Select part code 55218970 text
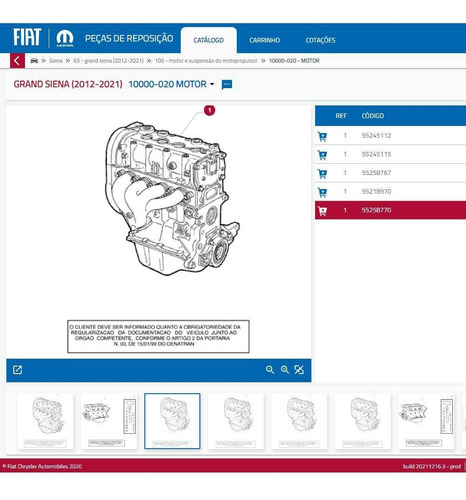The image size is (466, 500). tap(376, 192)
